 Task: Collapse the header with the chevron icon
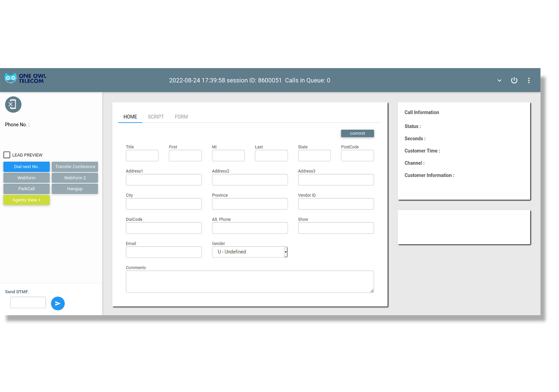coord(499,80)
